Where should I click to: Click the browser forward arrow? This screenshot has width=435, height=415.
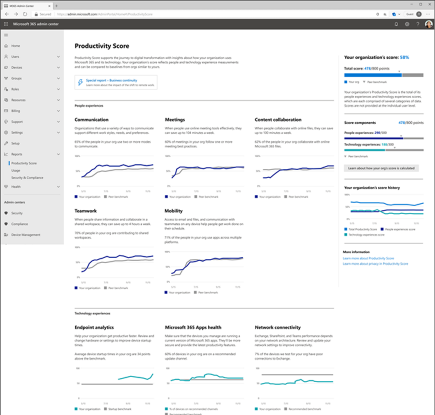click(16, 14)
